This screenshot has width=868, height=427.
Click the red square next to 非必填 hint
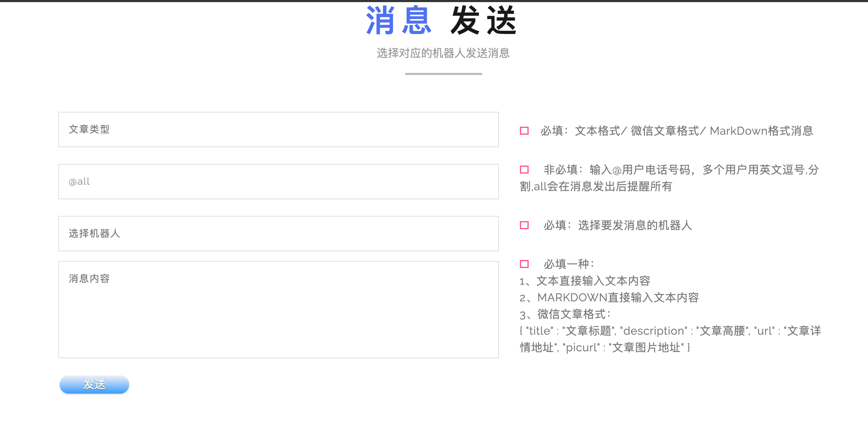(x=524, y=170)
